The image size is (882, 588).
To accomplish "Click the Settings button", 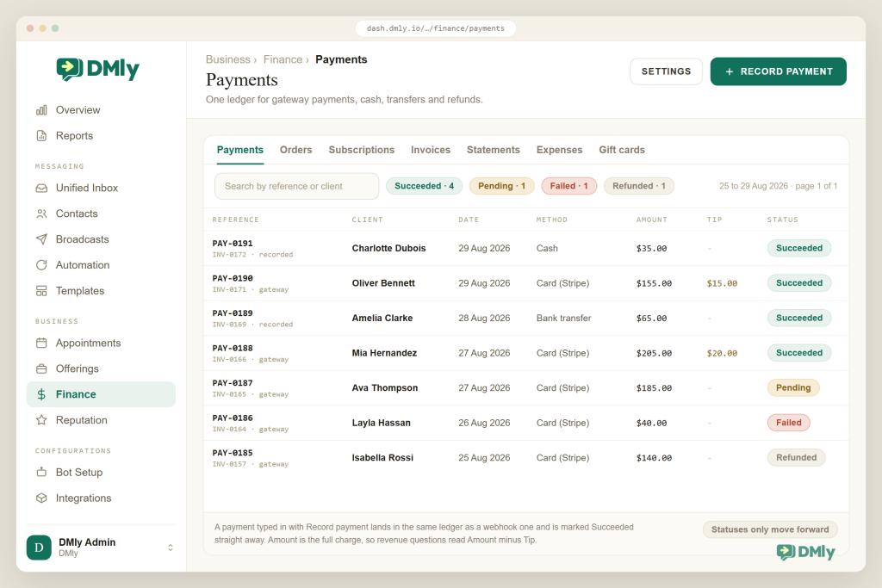I will point(666,71).
